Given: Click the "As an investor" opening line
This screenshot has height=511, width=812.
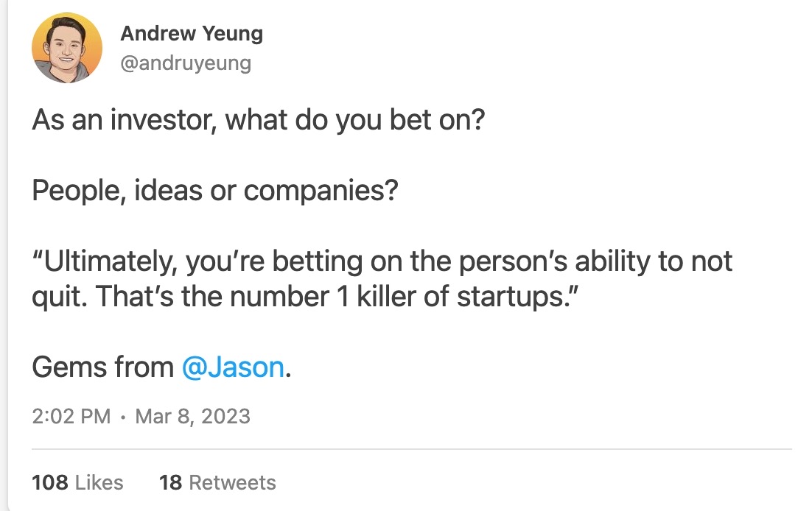Looking at the screenshot, I should [x=258, y=121].
